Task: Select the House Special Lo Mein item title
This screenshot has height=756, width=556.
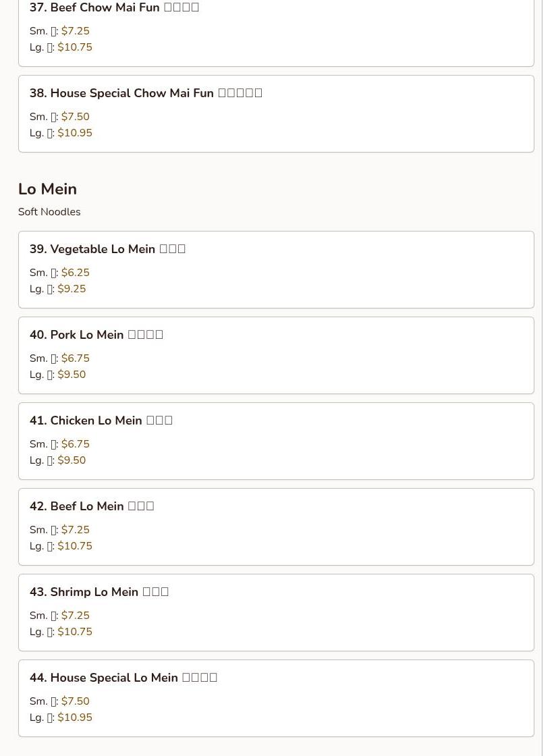Action: click(123, 678)
